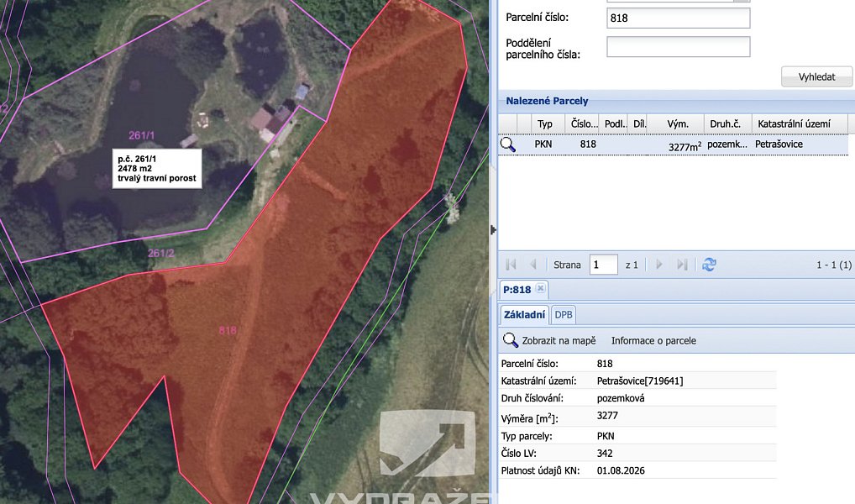Focus the Parcelní číslo input field

tap(679, 18)
